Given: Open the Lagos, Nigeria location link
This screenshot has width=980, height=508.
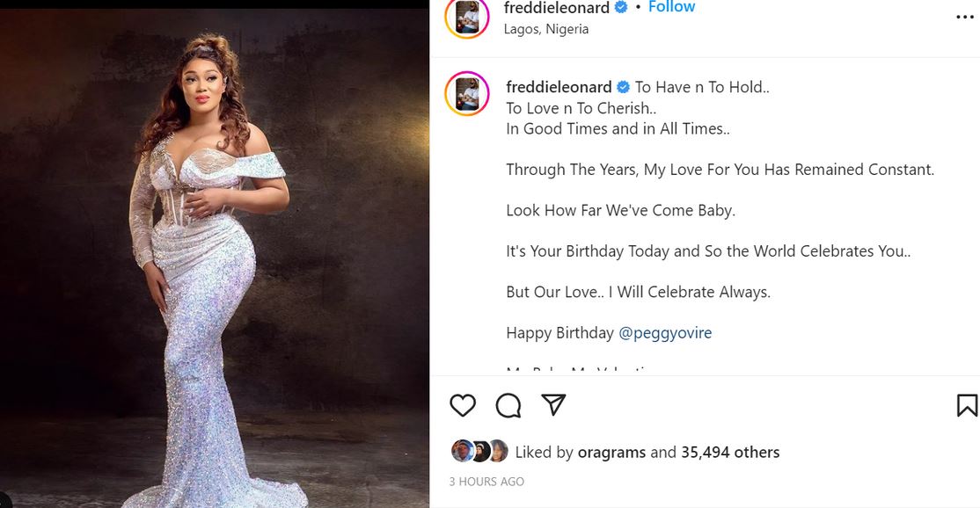Looking at the screenshot, I should tap(546, 29).
